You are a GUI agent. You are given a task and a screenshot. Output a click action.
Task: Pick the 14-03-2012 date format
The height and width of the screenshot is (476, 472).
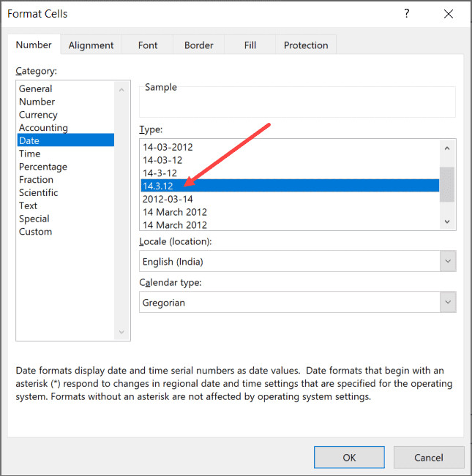(x=168, y=147)
